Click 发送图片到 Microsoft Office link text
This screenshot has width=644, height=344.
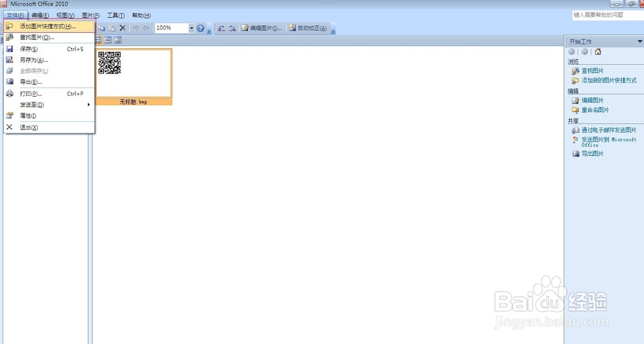pos(609,142)
